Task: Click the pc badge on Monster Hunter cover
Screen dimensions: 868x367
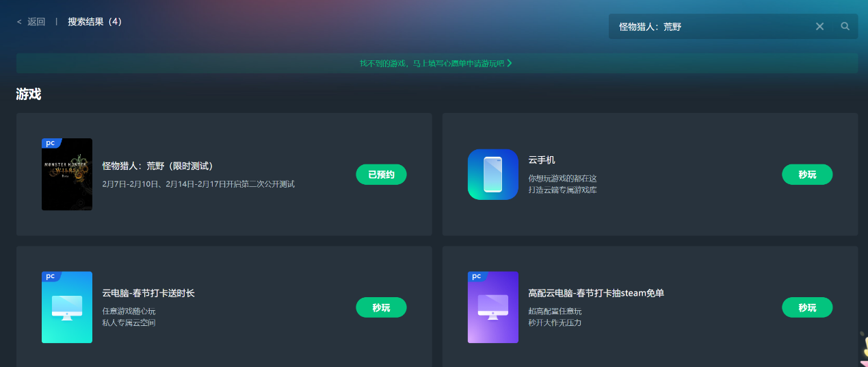Action: click(51, 143)
